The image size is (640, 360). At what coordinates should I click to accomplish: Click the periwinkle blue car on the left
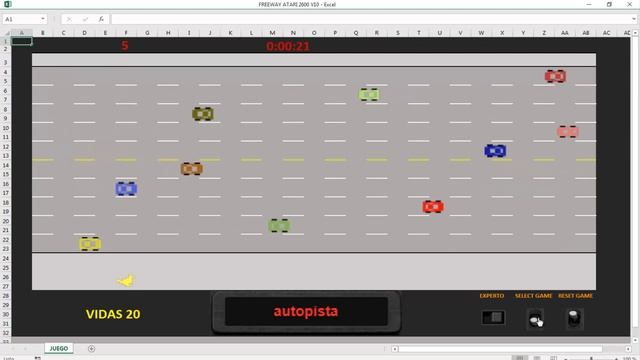(x=126, y=189)
